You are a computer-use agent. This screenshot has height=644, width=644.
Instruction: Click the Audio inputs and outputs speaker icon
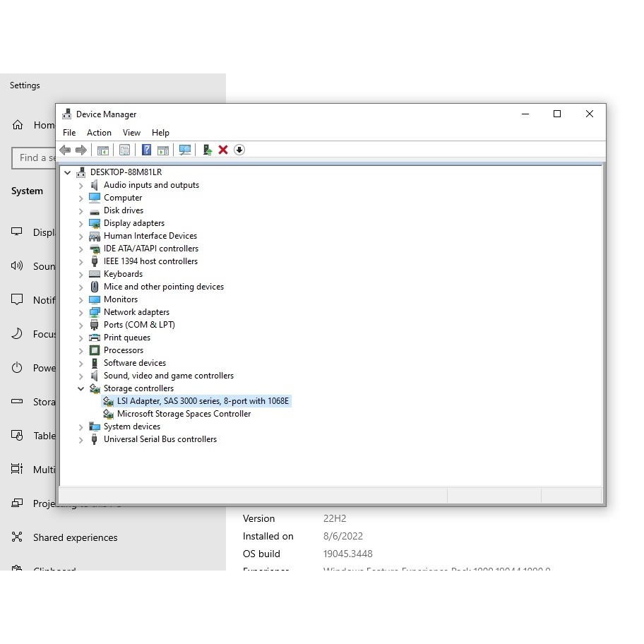(x=95, y=185)
